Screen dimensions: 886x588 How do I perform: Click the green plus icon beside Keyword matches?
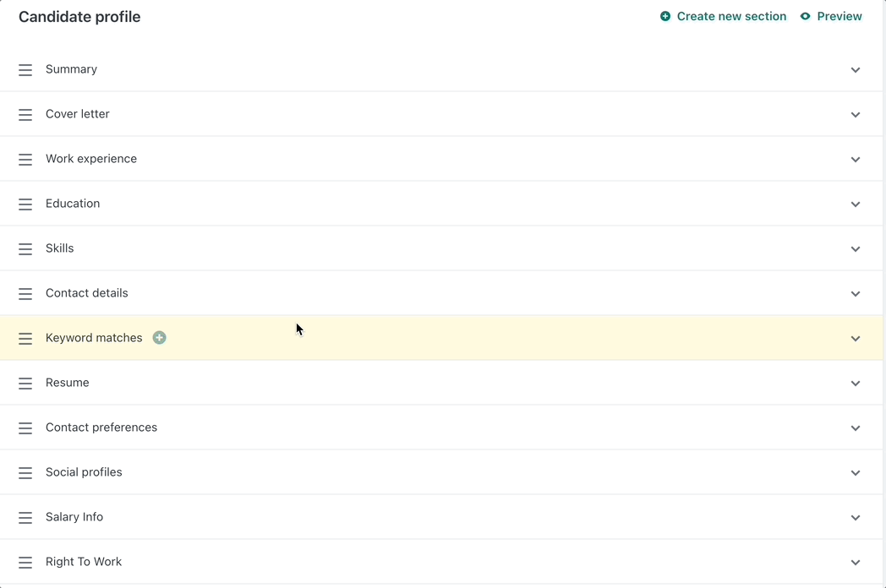pyautogui.click(x=159, y=337)
